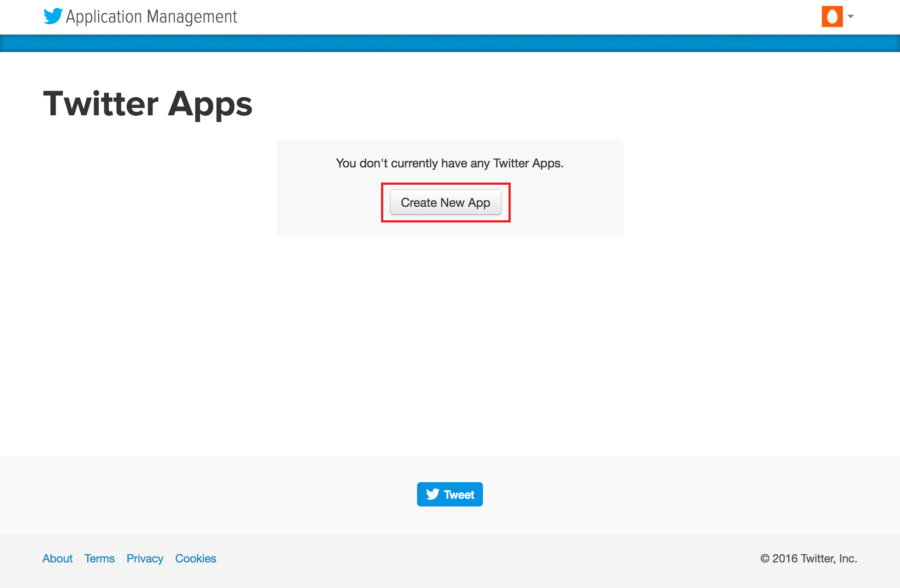Click the orange egg profile avatar

pyautogui.click(x=832, y=16)
